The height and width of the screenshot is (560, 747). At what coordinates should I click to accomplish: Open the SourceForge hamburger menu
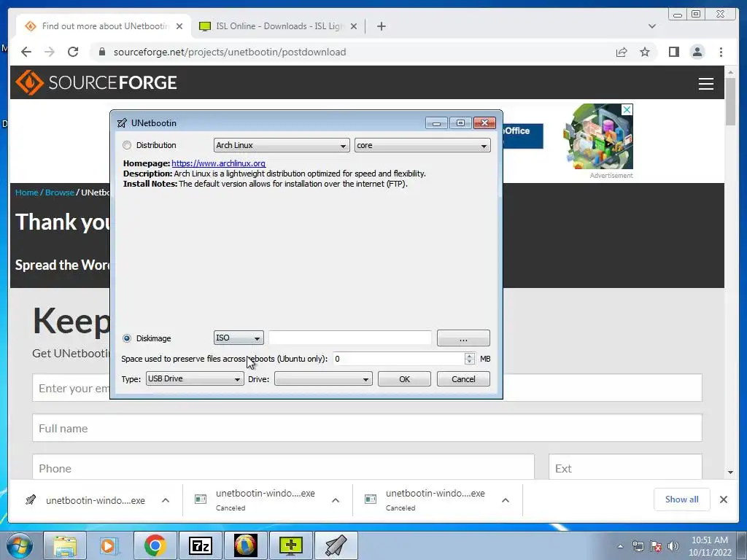tap(705, 83)
